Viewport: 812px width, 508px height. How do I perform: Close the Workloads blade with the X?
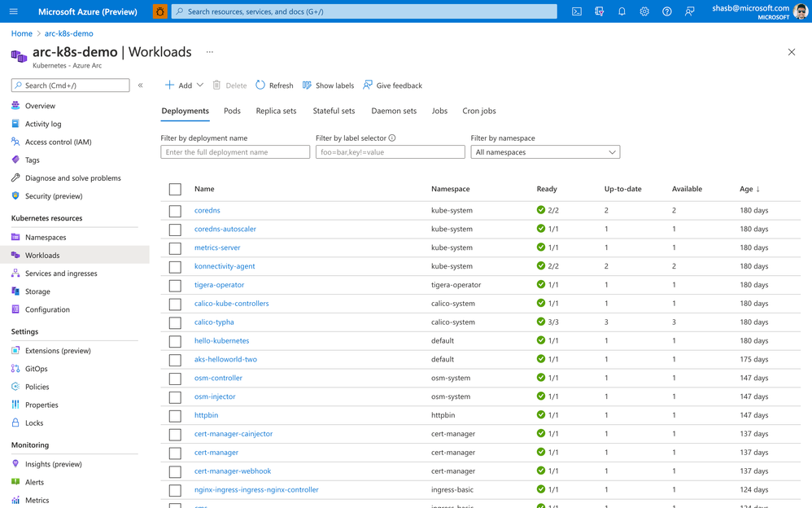point(792,52)
